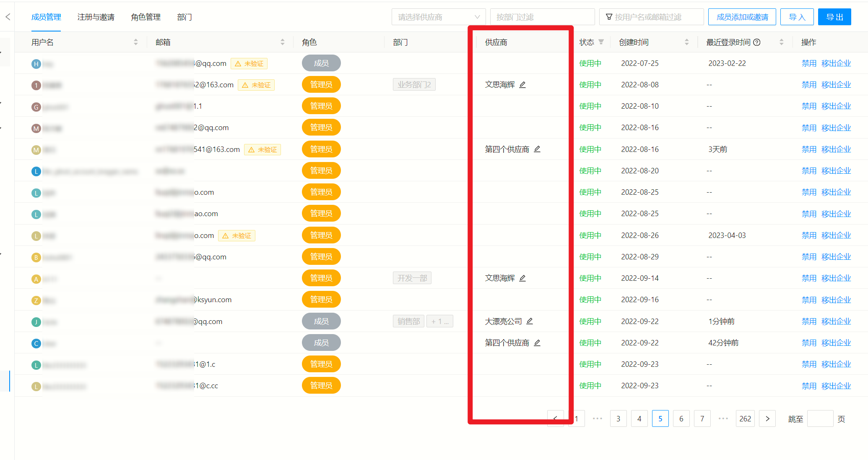Open the 注册与邀请 tab

point(96,17)
